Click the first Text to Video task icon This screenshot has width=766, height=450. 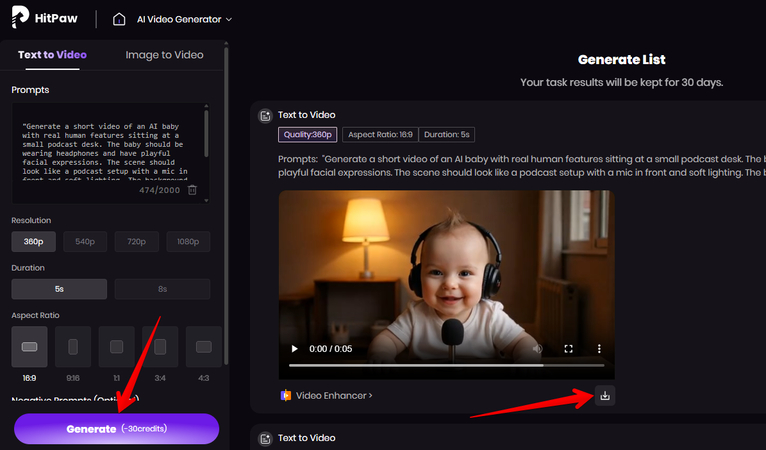click(265, 116)
